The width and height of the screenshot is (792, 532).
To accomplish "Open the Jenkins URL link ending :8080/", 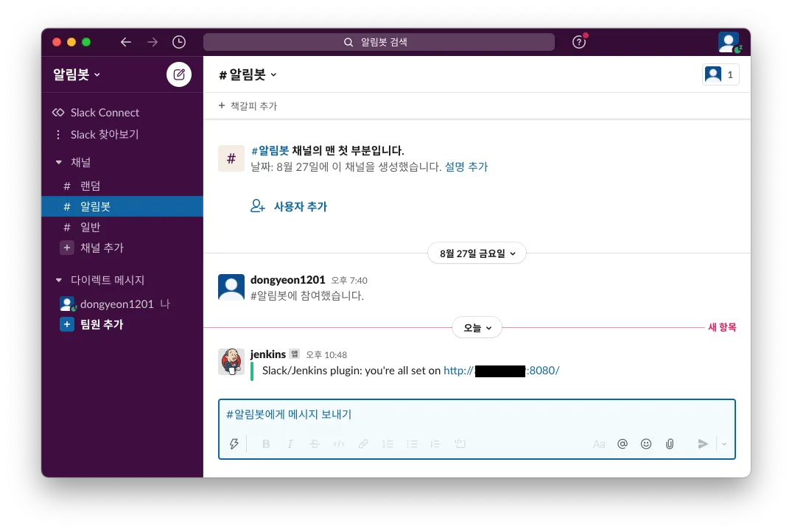I will [501, 371].
